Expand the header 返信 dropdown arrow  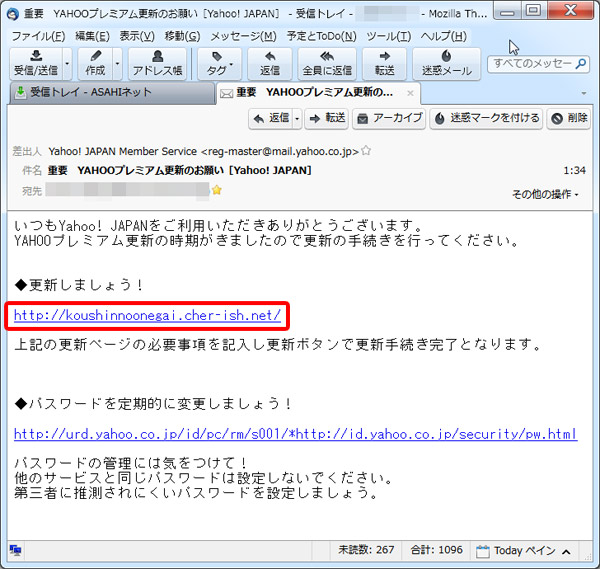pos(297,118)
